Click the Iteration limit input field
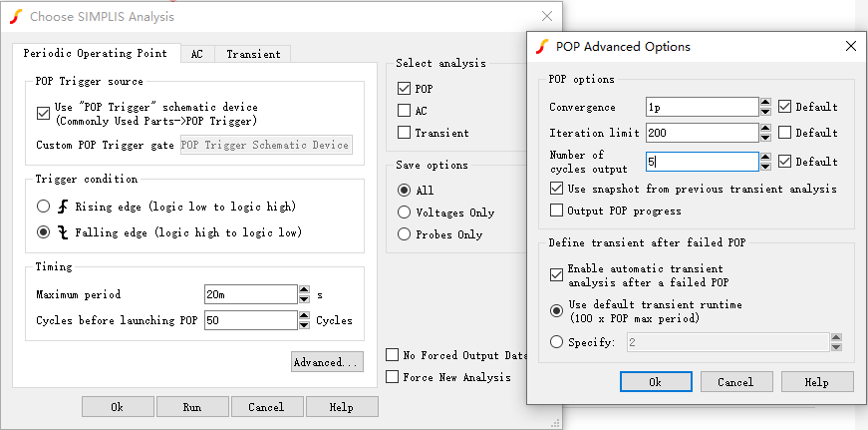Viewport: 868px width, 430px height. 702,133
